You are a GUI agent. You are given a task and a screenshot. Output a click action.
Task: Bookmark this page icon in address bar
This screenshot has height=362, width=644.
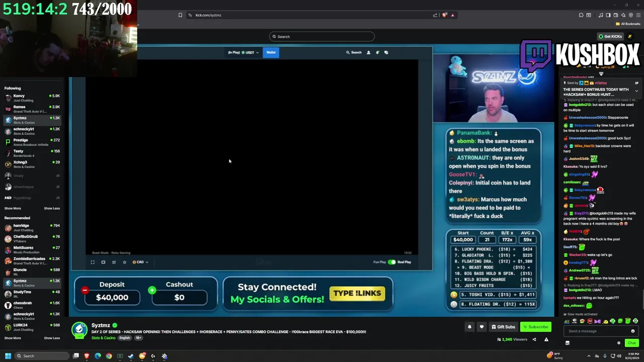180,15
